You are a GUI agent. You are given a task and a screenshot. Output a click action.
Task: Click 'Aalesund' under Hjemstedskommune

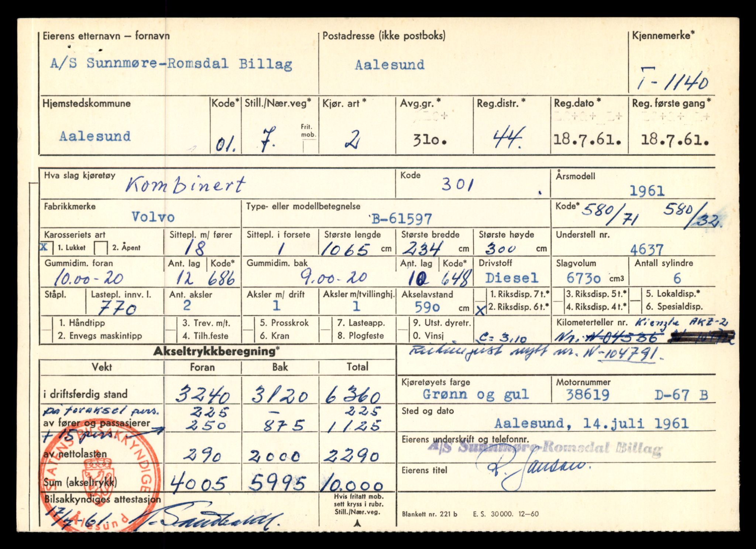95,136
